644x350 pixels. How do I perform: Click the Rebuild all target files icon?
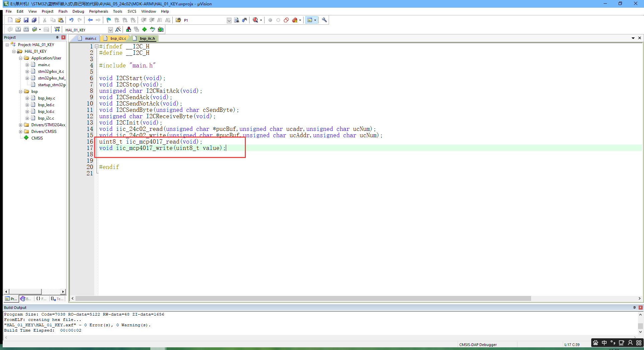pyautogui.click(x=26, y=29)
